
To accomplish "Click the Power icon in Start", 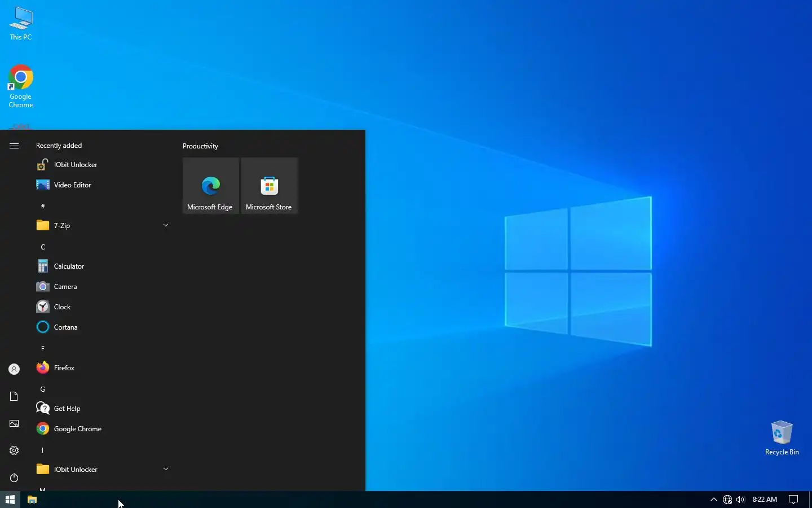I will [x=14, y=478].
